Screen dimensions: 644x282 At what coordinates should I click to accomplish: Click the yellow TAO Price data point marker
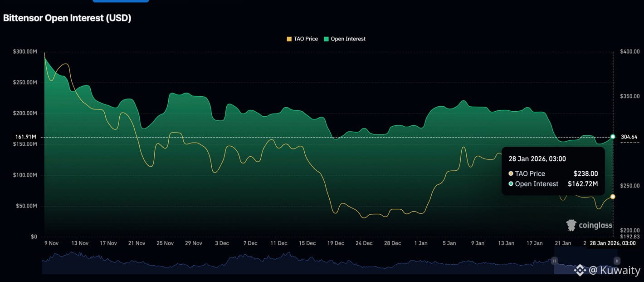[613, 197]
